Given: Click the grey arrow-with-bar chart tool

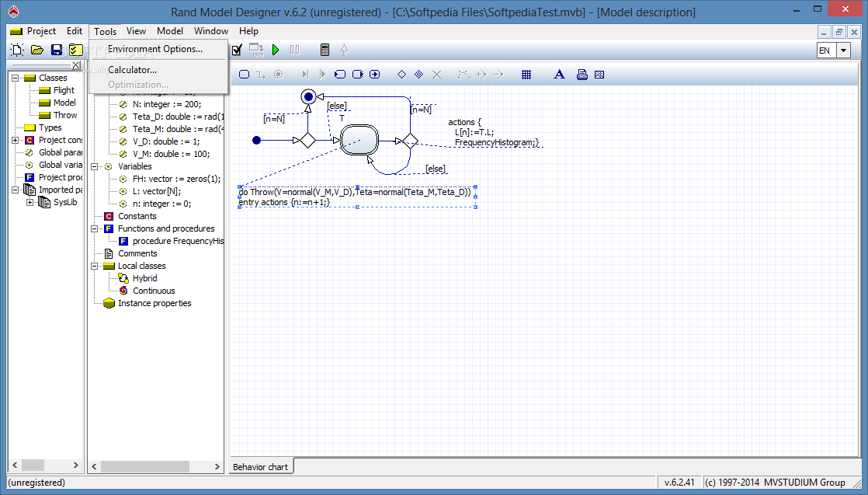Looking at the screenshot, I should click(x=304, y=75).
